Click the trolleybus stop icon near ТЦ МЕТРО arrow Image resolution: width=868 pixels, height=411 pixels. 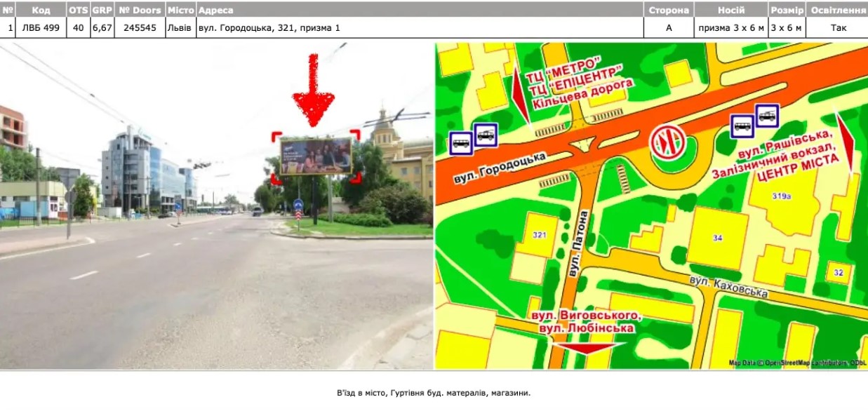(486, 134)
